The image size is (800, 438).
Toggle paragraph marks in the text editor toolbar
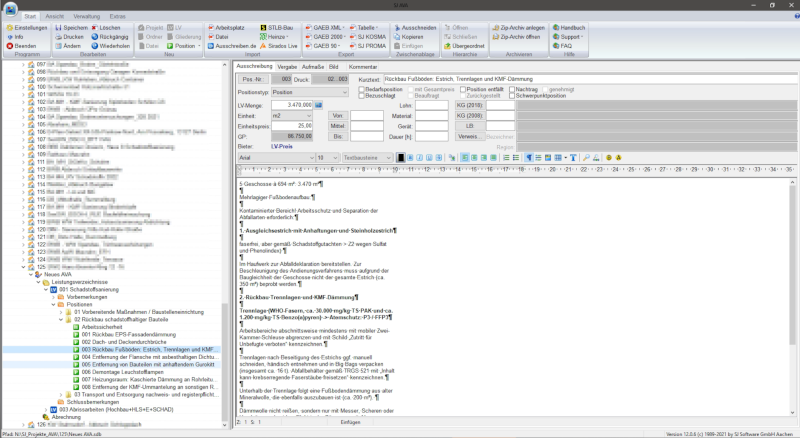[x=529, y=158]
